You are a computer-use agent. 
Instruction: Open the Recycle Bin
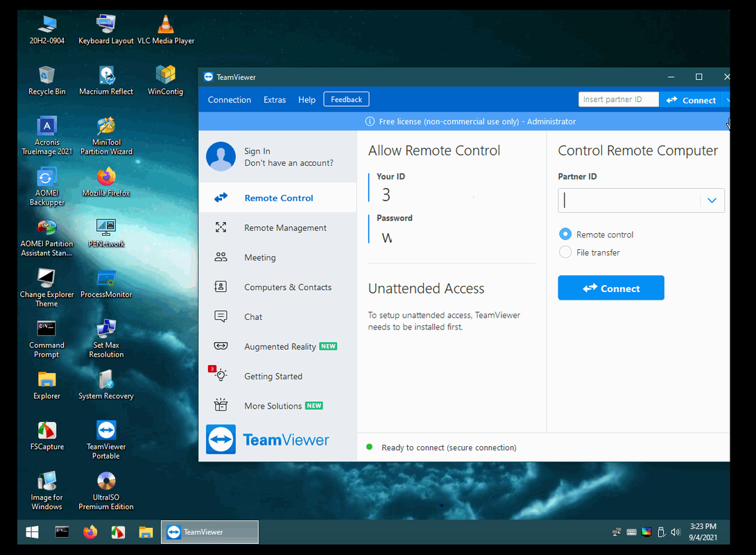pyautogui.click(x=46, y=80)
